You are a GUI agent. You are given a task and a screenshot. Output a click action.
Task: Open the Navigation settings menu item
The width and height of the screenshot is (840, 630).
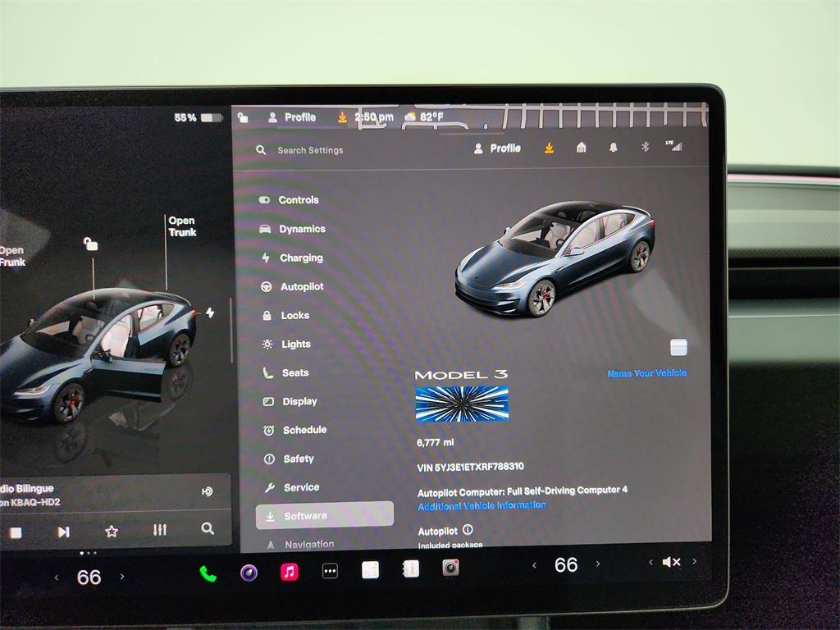(300, 545)
